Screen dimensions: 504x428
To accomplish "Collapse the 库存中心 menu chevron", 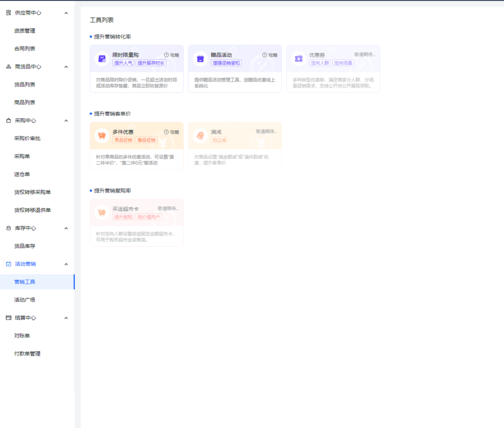I will (66, 228).
